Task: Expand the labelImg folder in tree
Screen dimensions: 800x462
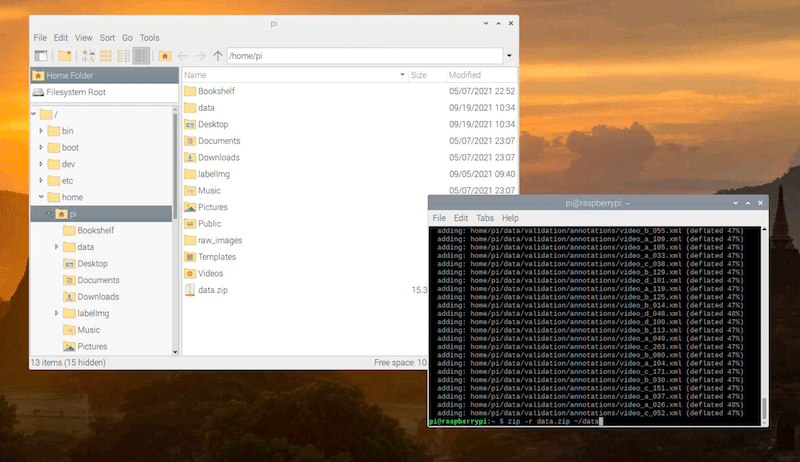Action: (57, 313)
